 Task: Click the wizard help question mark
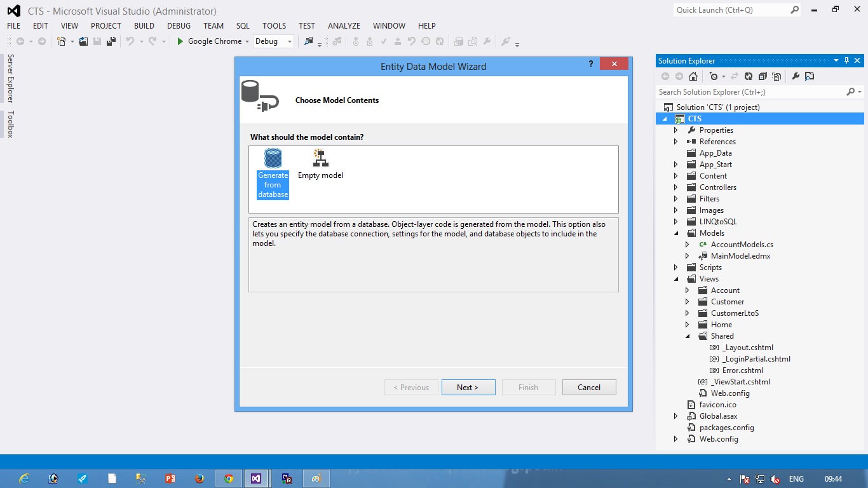pos(591,64)
